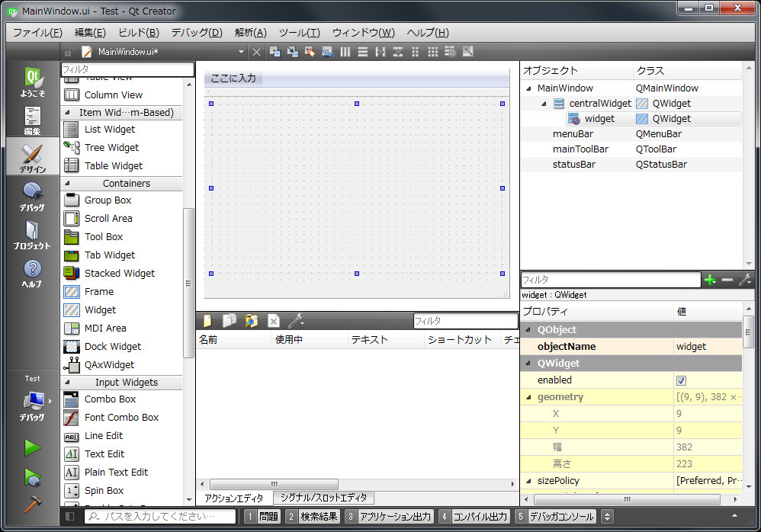Open the 編集(E) menu
The height and width of the screenshot is (532, 761).
tap(90, 33)
